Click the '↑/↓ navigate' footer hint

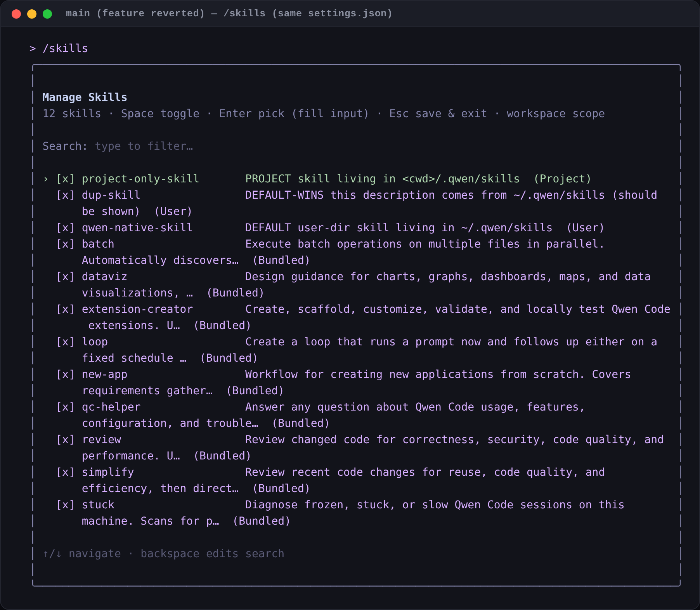(82, 554)
